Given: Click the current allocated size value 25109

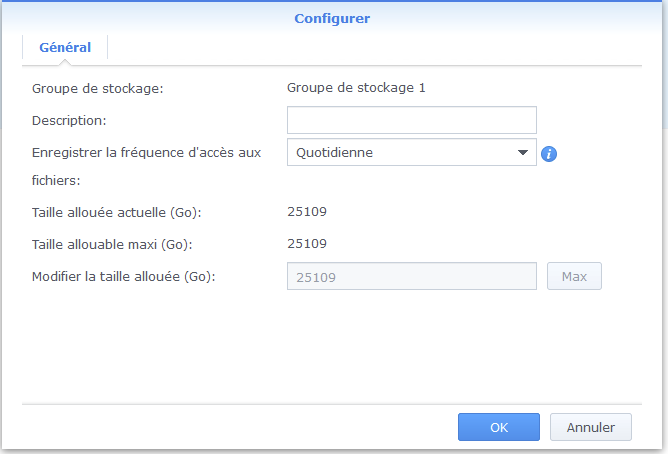Looking at the screenshot, I should [307, 211].
